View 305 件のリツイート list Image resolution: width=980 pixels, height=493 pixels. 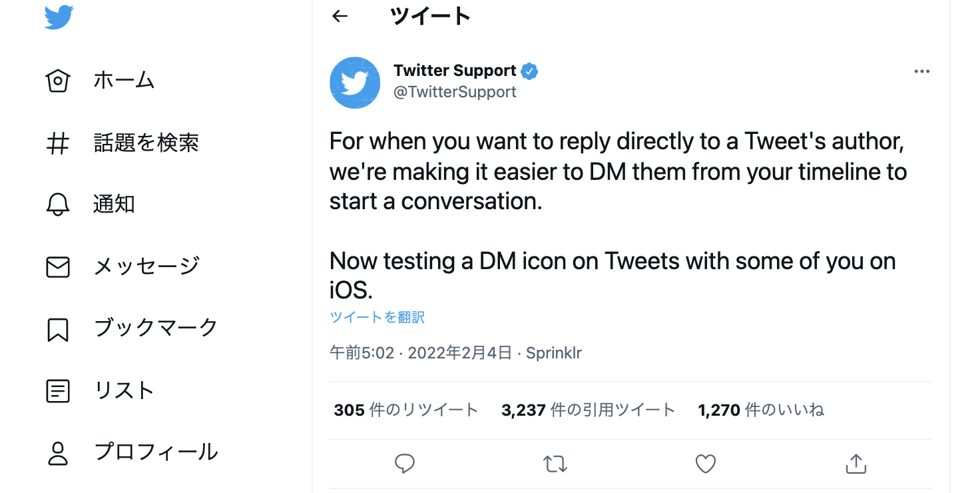point(405,410)
